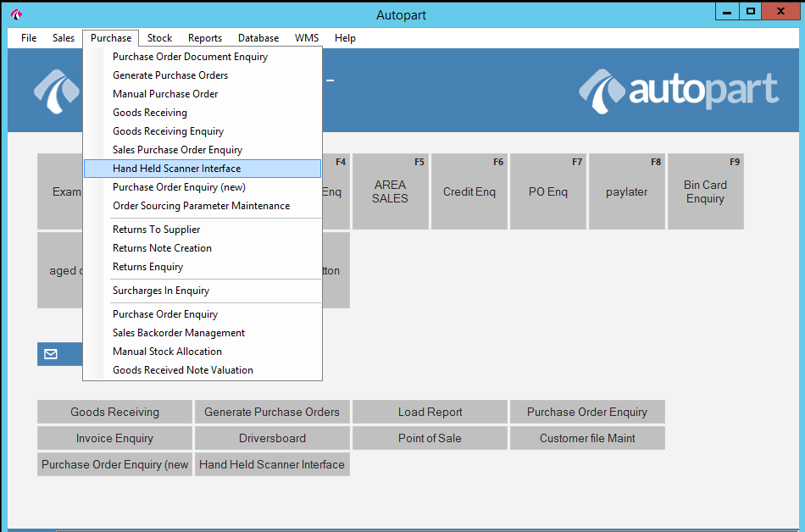Viewport: 805px width, 532px height.
Task: Click the mail envelope icon
Action: [51, 354]
